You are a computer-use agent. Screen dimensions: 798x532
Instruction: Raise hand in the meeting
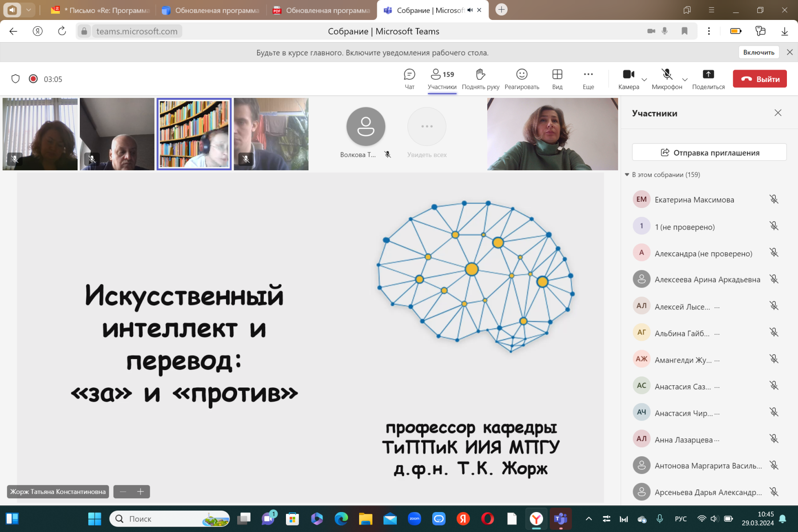click(481, 79)
